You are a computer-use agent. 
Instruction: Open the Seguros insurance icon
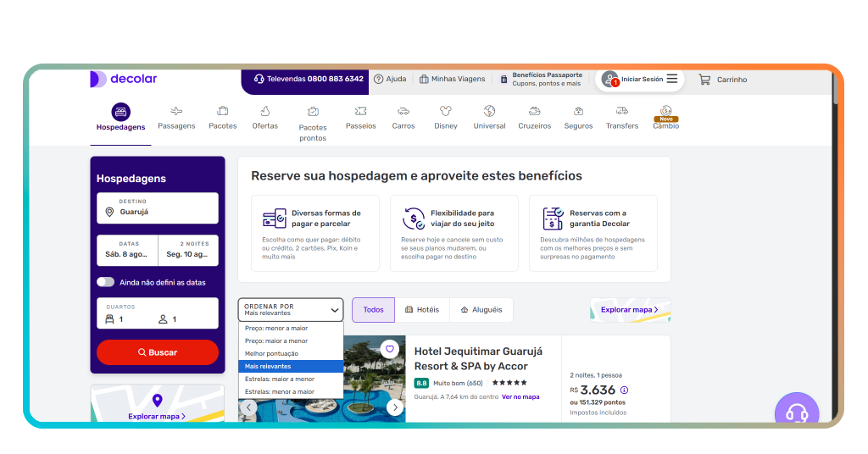click(x=578, y=111)
